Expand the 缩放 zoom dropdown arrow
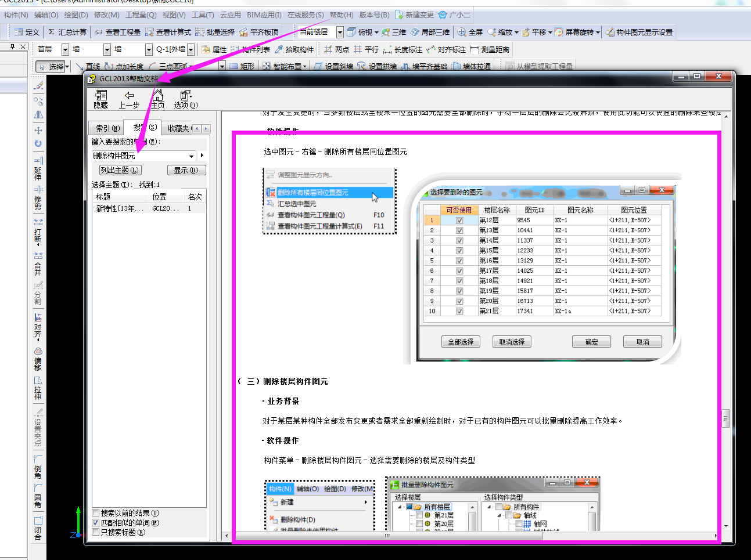Viewport: 751px width, 560px height. [516, 32]
